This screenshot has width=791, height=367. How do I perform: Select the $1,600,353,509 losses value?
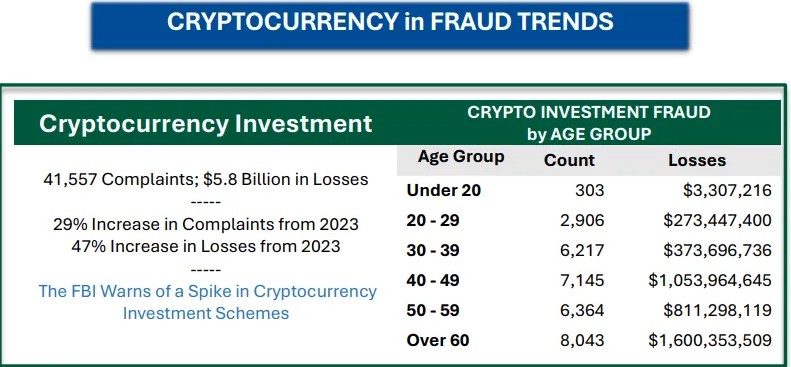710,340
